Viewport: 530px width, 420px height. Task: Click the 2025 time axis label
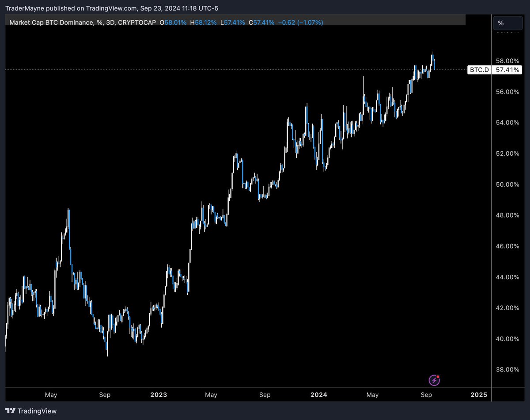pos(479,395)
